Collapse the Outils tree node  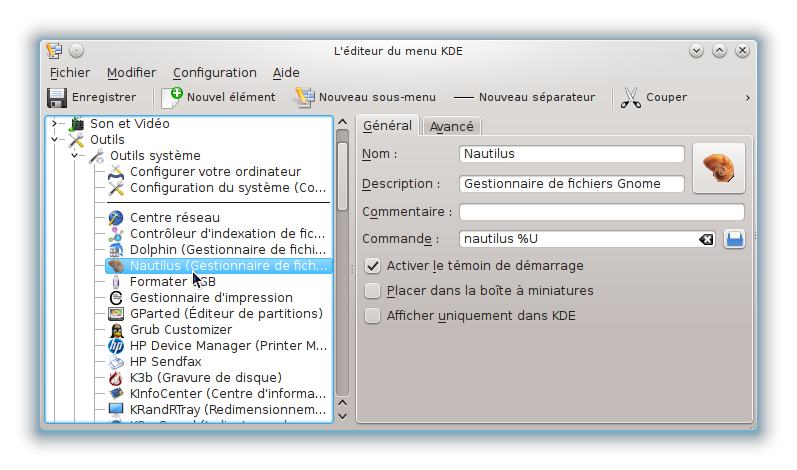[54, 139]
